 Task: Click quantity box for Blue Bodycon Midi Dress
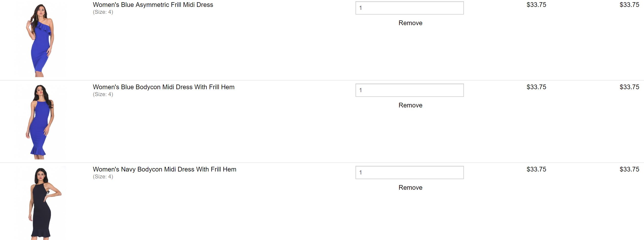pyautogui.click(x=409, y=90)
